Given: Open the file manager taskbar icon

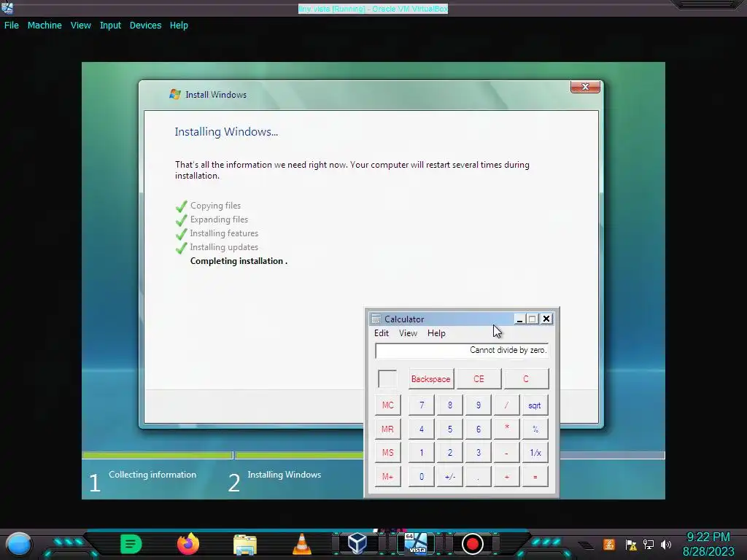Looking at the screenshot, I should click(245, 545).
